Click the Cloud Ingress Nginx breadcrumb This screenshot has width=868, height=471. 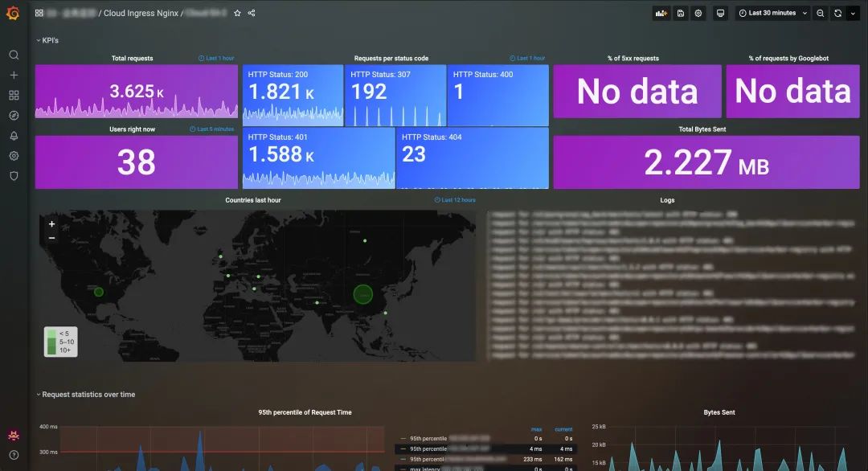click(x=141, y=13)
